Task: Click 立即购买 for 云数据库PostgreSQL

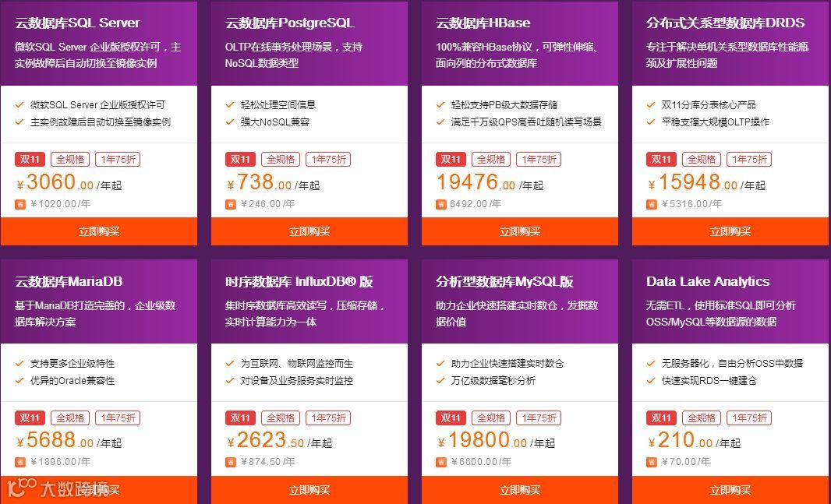Action: tap(309, 231)
